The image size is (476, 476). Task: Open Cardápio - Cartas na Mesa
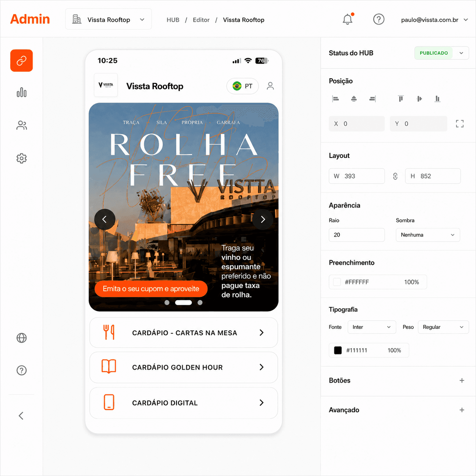pos(184,333)
